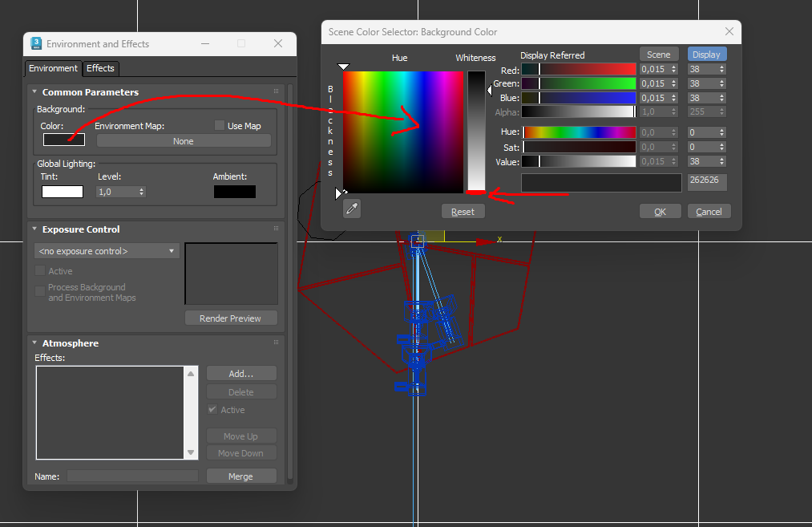This screenshot has height=527, width=812.
Task: Adjust the Hue display value spinner
Action: (x=721, y=132)
